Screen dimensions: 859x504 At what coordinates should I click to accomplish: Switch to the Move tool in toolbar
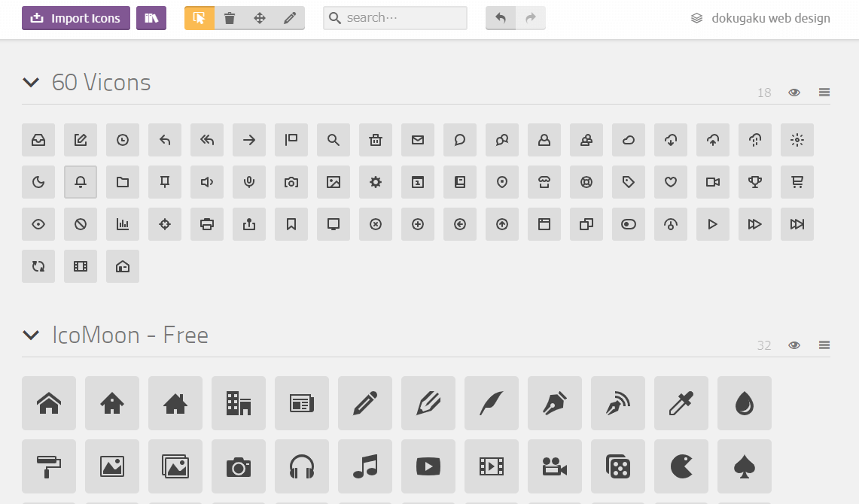pos(260,18)
